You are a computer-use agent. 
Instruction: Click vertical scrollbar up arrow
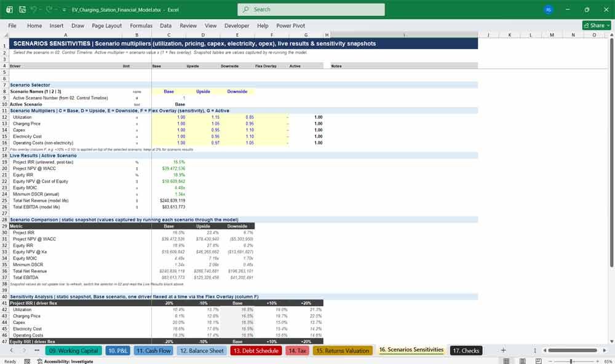[611, 35]
